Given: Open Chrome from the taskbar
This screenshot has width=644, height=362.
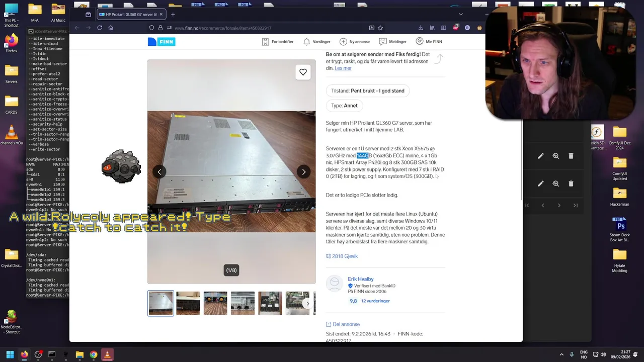Looking at the screenshot, I should (94, 354).
